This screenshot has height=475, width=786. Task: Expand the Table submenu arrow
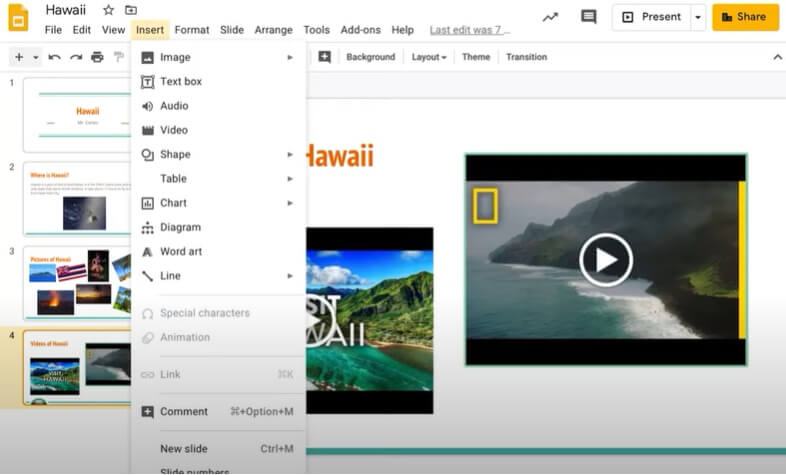click(290, 179)
